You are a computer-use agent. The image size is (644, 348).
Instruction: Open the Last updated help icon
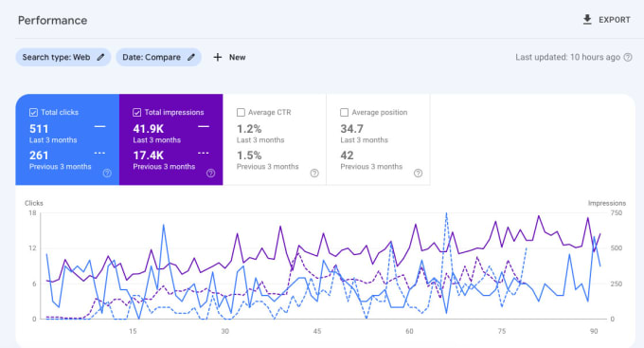coord(628,57)
